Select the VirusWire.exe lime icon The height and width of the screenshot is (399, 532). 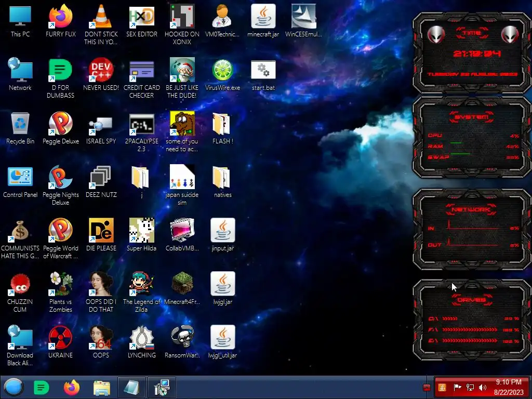[x=222, y=74]
